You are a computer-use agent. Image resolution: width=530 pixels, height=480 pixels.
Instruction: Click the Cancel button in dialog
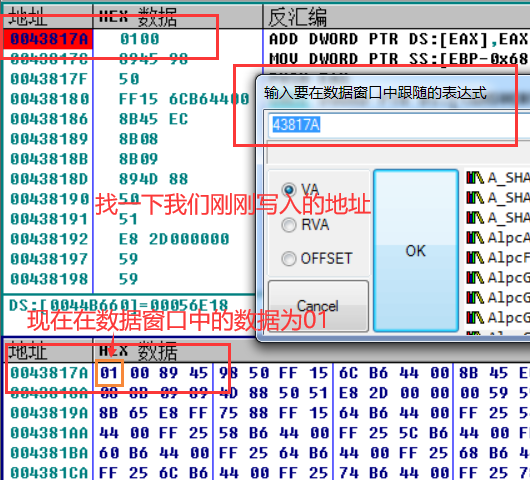coord(318,306)
